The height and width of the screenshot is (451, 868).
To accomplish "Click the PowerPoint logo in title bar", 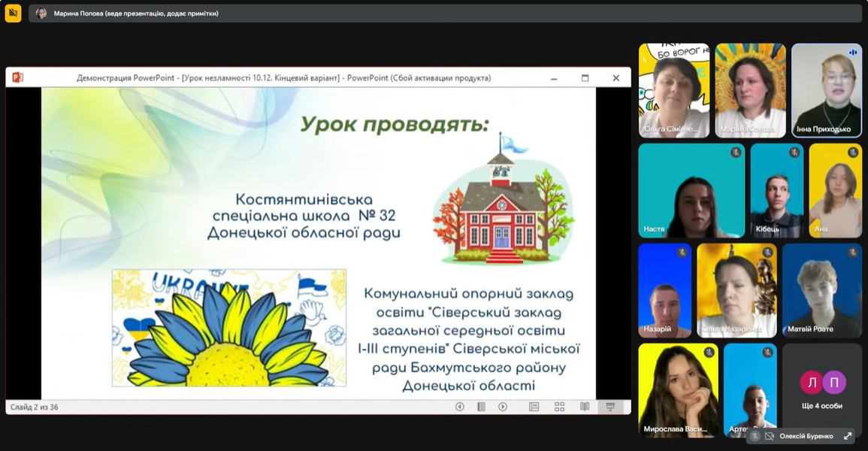I will pos(17,77).
